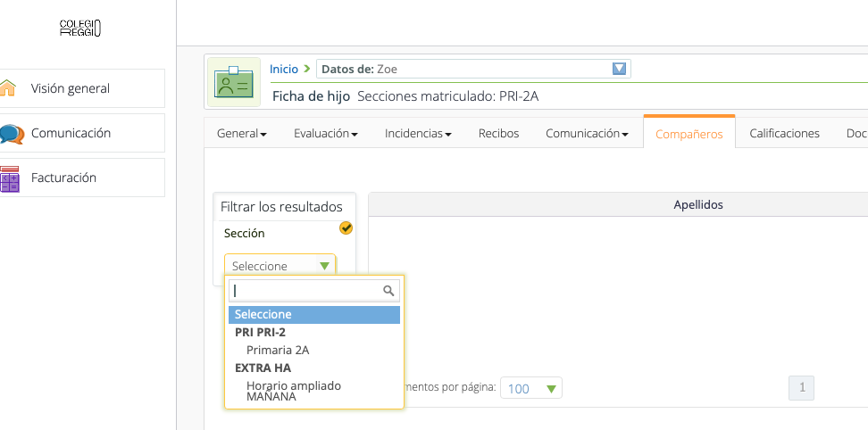Click the Facturación calculator icon

(9, 178)
